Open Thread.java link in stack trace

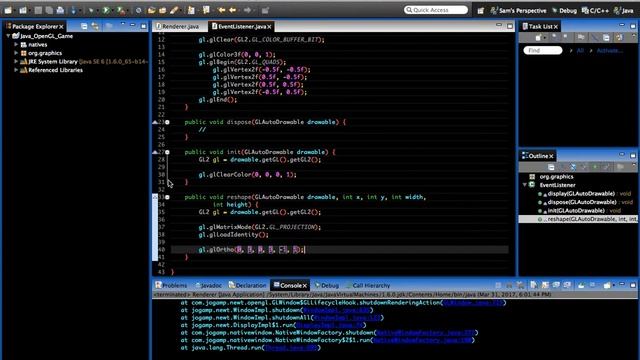tap(291, 348)
